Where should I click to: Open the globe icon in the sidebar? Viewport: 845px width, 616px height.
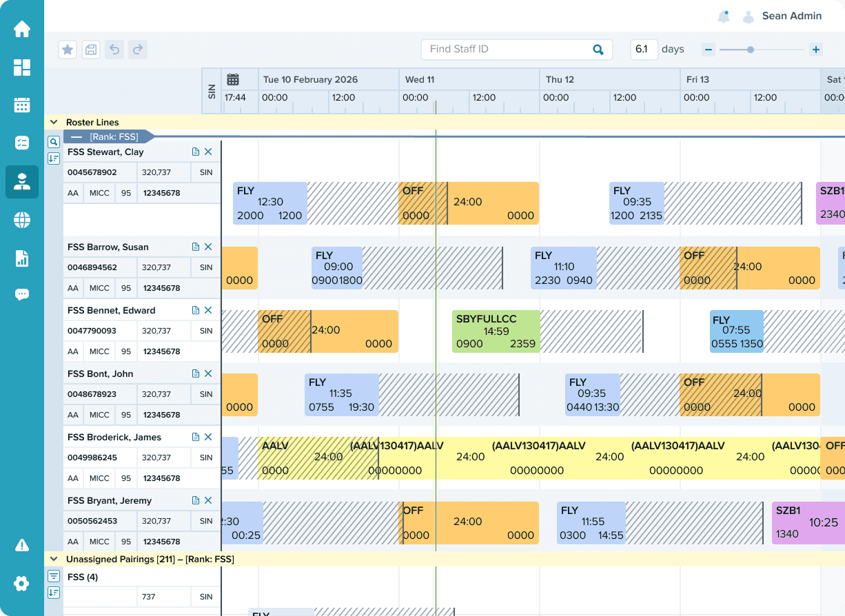pyautogui.click(x=22, y=220)
